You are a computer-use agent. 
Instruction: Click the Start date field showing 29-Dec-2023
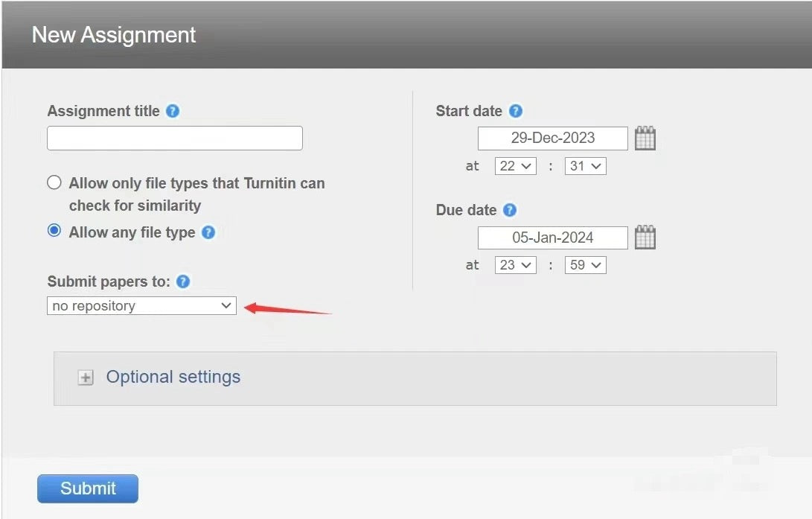[x=552, y=138]
